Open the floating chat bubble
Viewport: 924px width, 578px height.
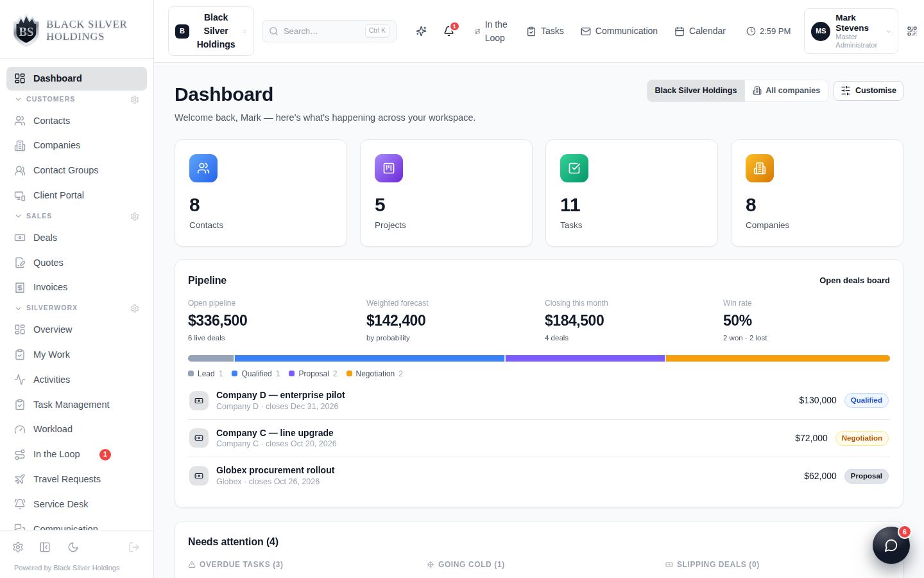click(891, 545)
